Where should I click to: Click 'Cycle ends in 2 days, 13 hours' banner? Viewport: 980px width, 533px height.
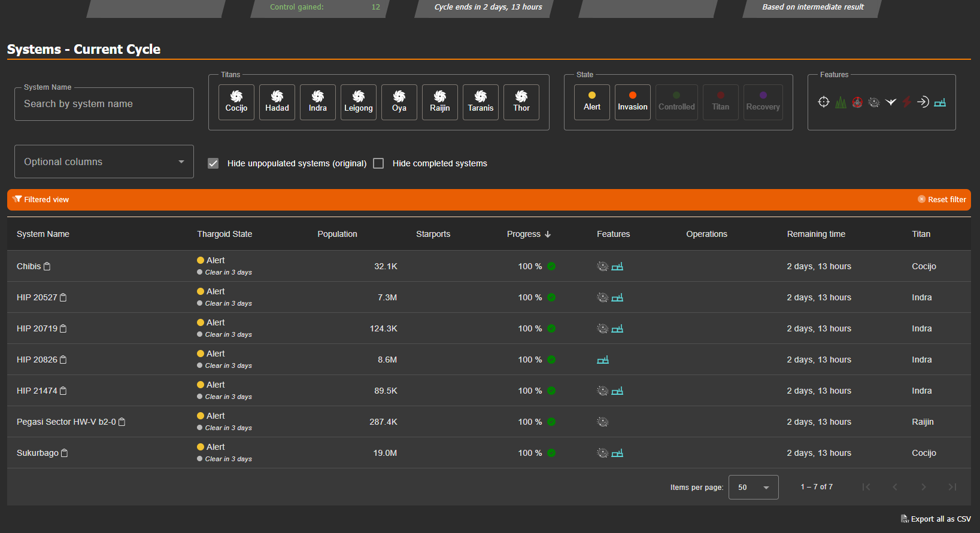[x=488, y=7]
